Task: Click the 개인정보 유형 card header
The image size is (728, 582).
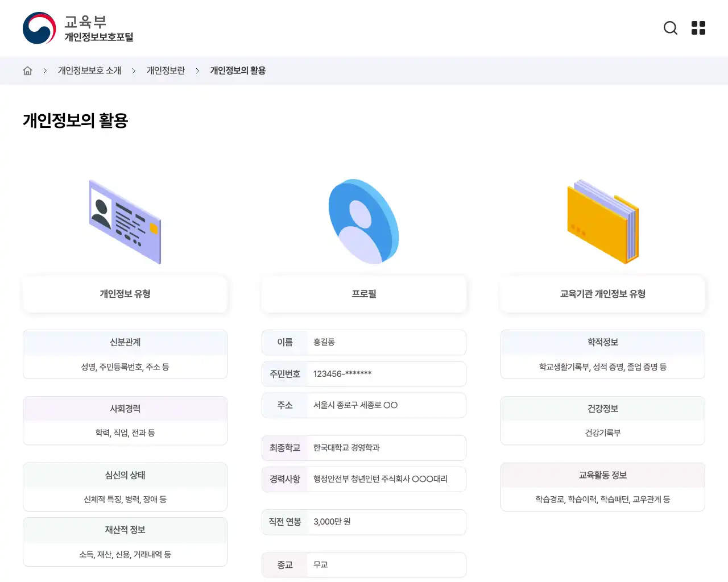Action: tap(125, 294)
